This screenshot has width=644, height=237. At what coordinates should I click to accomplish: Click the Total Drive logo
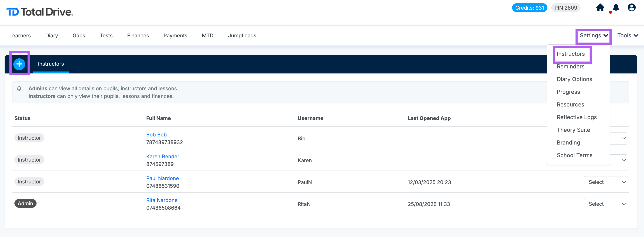tap(40, 12)
